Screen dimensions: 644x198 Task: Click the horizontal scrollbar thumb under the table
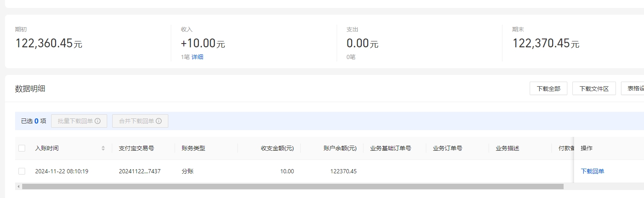[293, 186]
